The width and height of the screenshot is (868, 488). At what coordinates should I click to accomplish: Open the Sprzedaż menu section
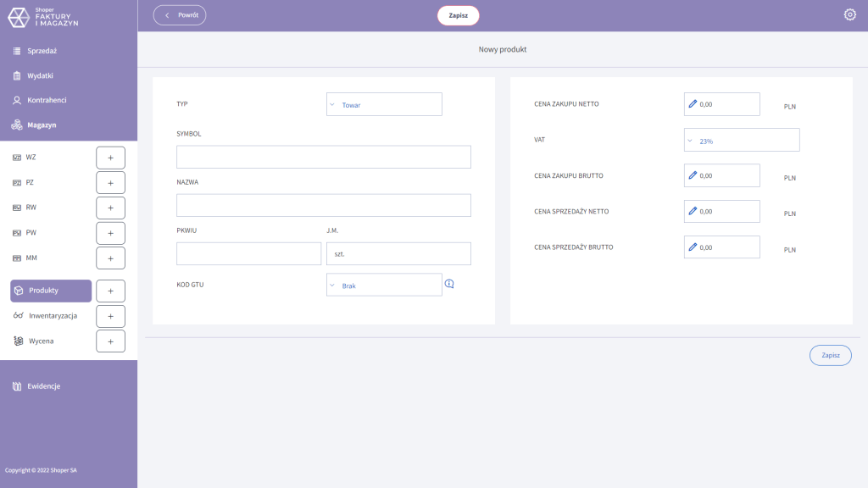coord(42,51)
